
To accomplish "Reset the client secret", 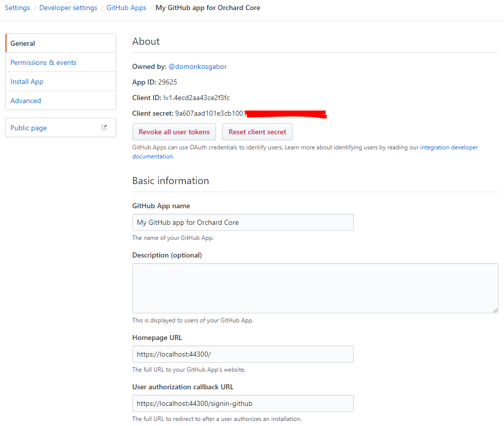I will (x=257, y=132).
